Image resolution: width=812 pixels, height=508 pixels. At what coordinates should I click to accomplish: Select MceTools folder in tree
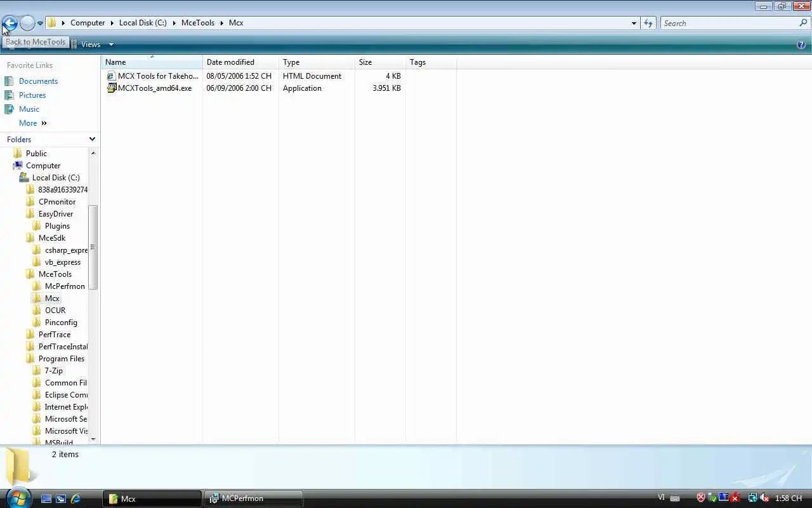[55, 274]
